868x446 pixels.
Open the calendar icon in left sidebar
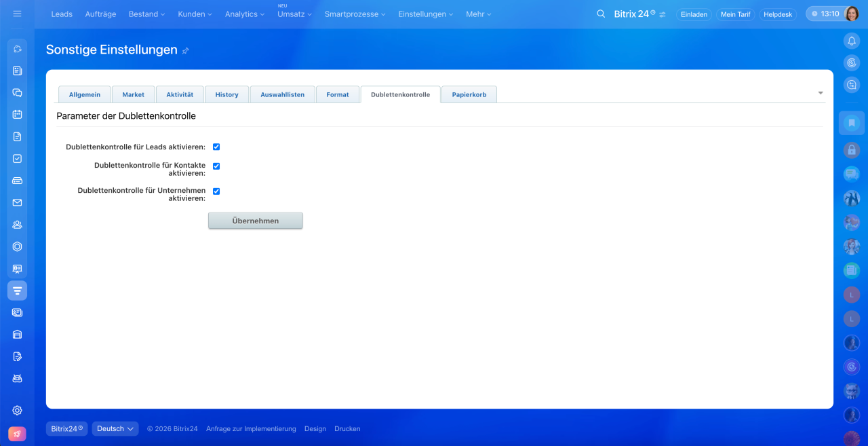click(x=18, y=115)
